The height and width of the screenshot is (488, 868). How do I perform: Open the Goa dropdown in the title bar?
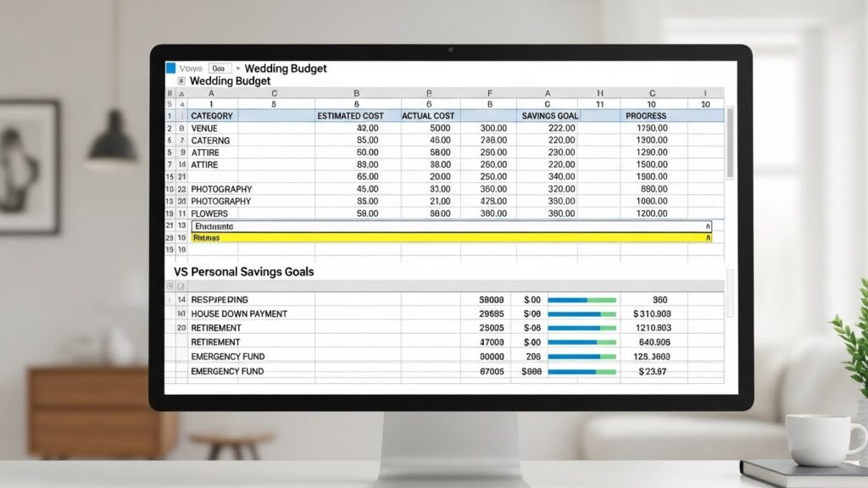220,68
